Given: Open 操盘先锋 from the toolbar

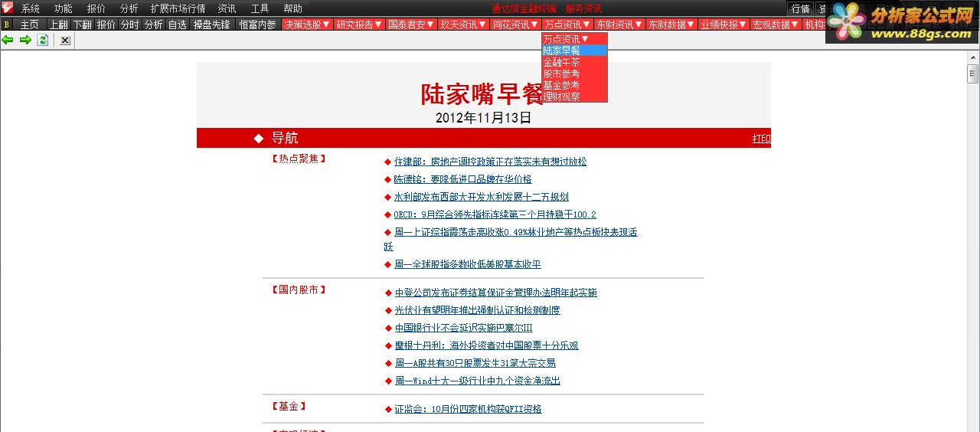Looking at the screenshot, I should [x=211, y=25].
